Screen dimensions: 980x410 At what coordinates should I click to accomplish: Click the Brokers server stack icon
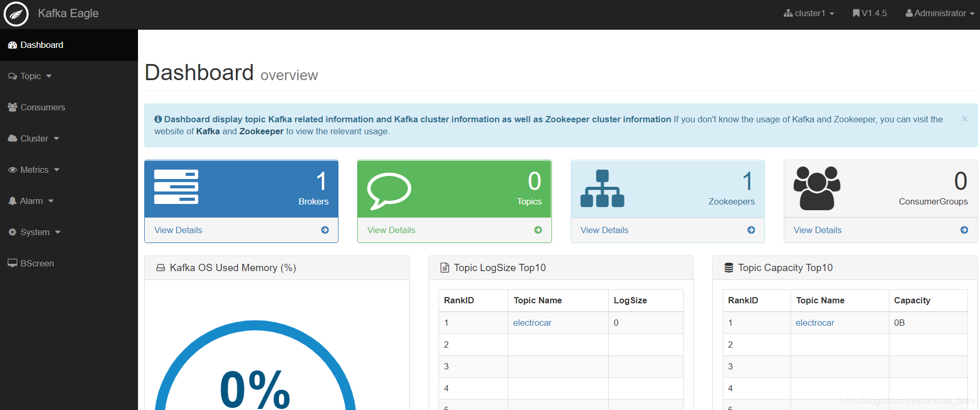click(x=176, y=187)
